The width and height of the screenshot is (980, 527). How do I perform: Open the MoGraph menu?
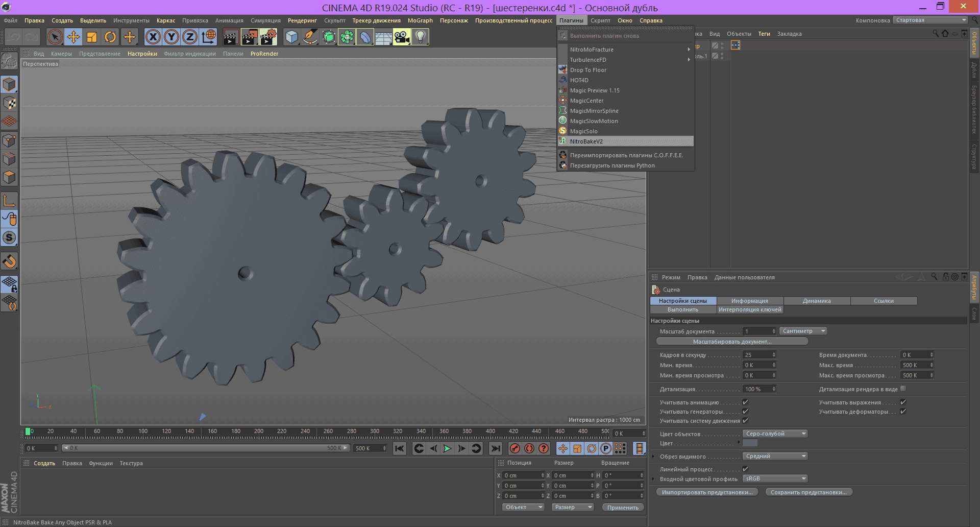[420, 20]
